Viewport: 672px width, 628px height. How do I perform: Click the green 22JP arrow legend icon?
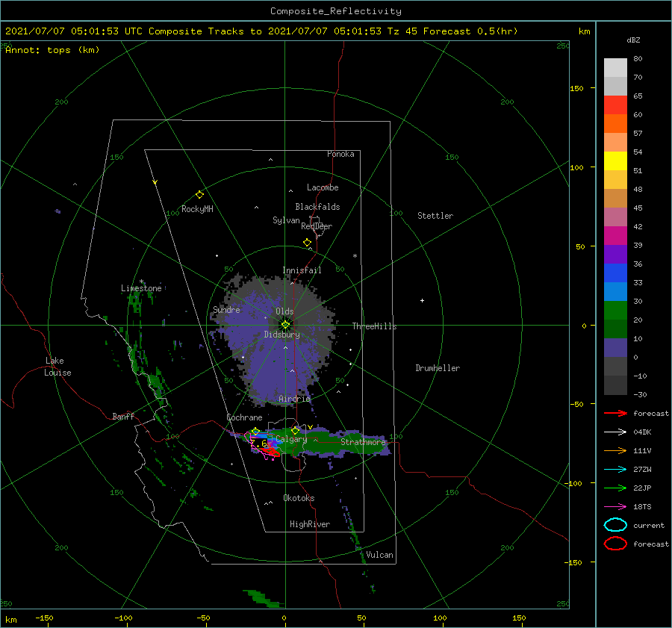coord(615,488)
